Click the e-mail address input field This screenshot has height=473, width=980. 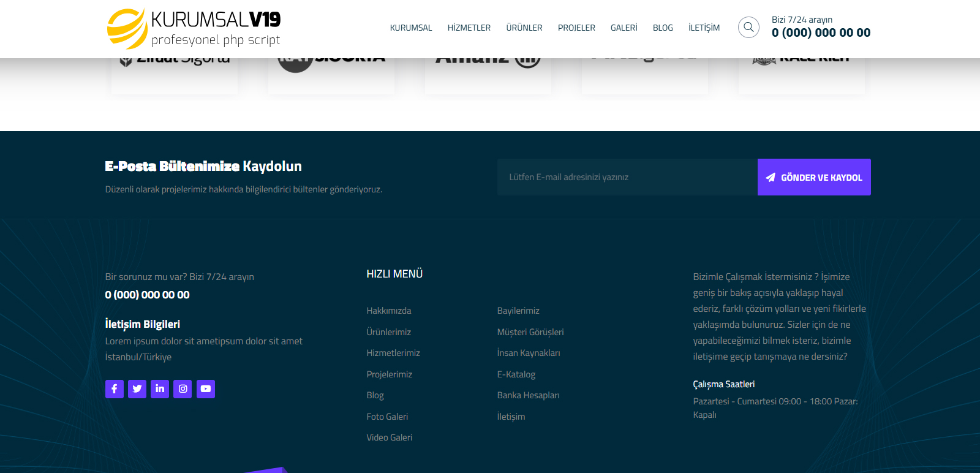627,177
